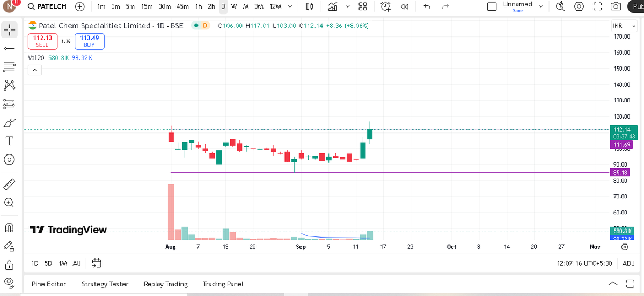Expand the layout name dropdown arrow
The width and height of the screenshot is (644, 296).
coord(540,6)
